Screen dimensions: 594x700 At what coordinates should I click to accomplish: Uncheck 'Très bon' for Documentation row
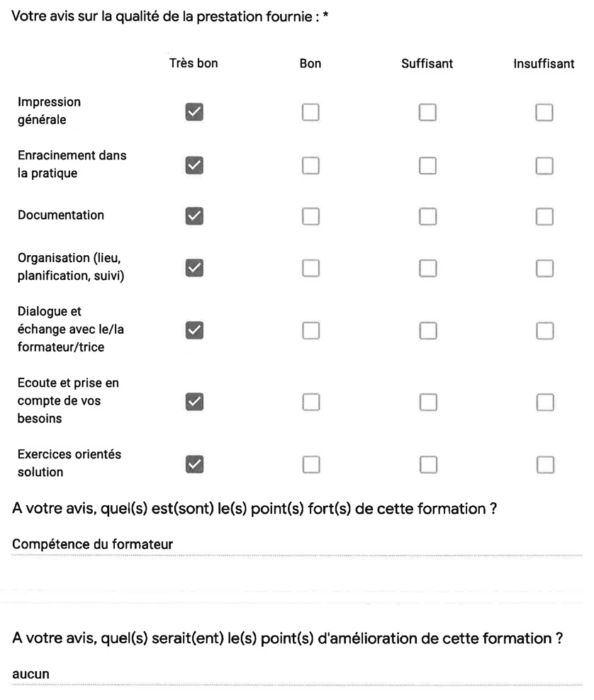coord(194,216)
